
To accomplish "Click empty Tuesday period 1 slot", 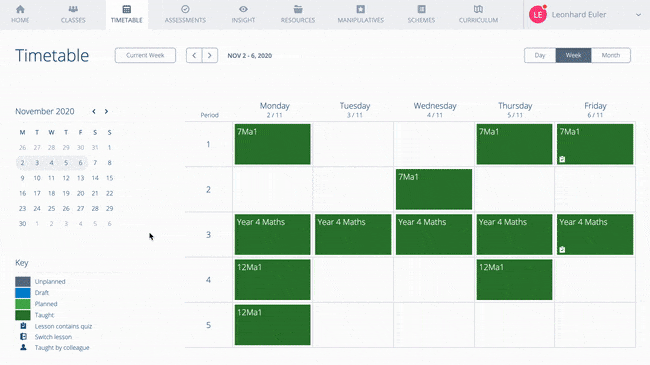I will pos(353,144).
